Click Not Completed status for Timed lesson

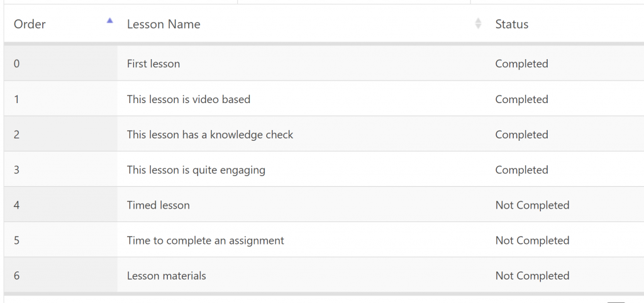pos(532,205)
